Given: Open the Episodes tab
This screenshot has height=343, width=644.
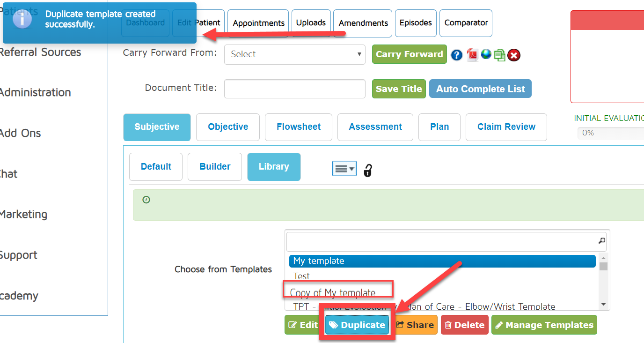Looking at the screenshot, I should point(416,23).
